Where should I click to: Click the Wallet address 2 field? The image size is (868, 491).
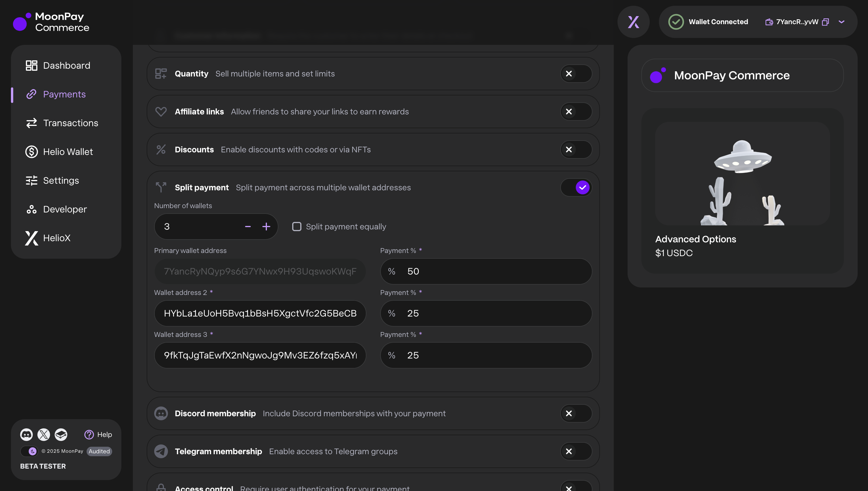point(260,313)
